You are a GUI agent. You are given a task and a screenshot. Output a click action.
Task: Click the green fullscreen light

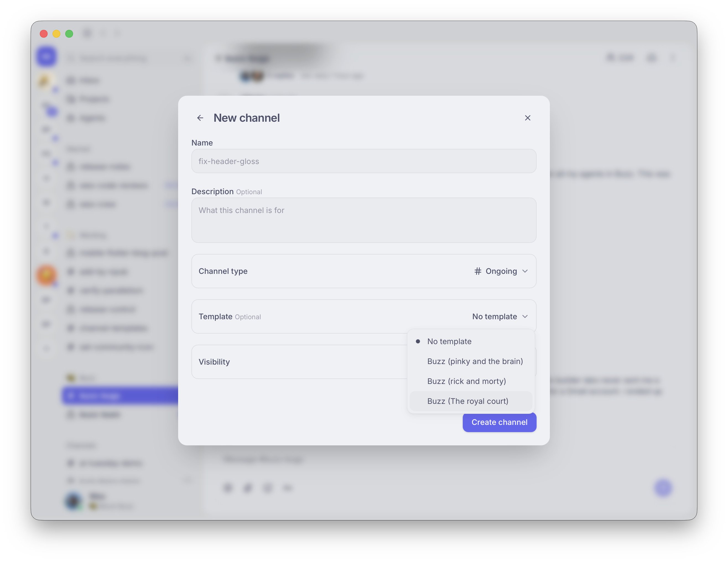(69, 34)
